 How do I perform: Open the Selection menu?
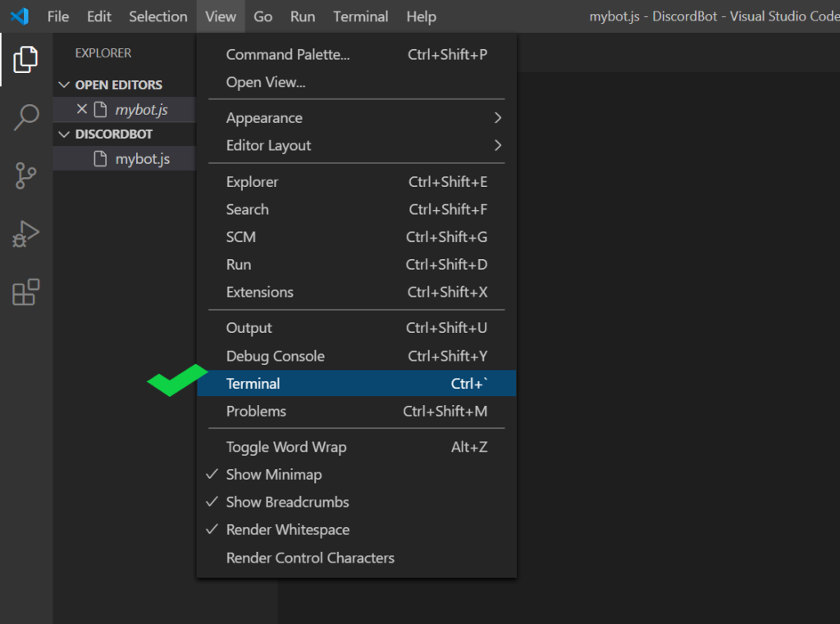coord(158,16)
